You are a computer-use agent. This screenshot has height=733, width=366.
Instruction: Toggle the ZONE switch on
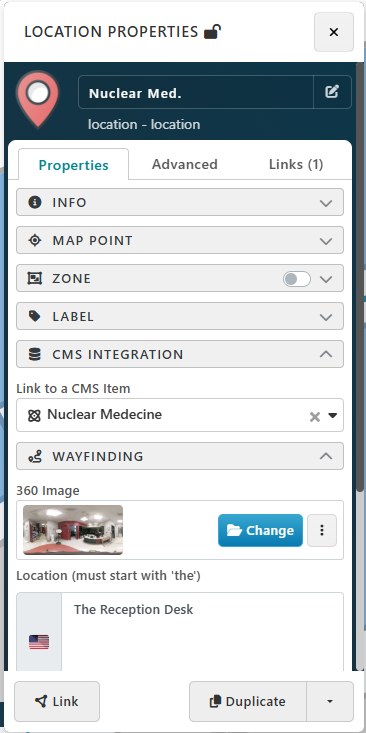(x=297, y=279)
